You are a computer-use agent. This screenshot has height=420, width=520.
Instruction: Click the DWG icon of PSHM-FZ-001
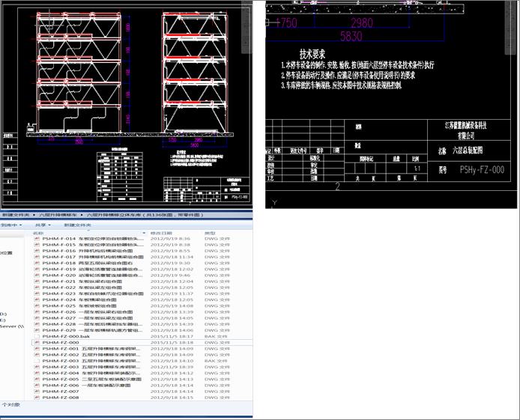pyautogui.click(x=37, y=349)
